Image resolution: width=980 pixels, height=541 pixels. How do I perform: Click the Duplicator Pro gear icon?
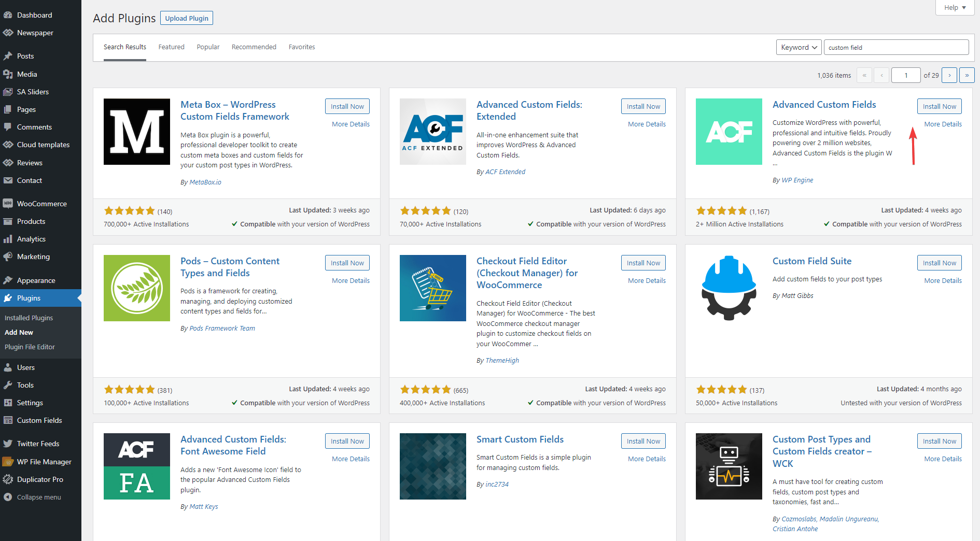[8, 479]
